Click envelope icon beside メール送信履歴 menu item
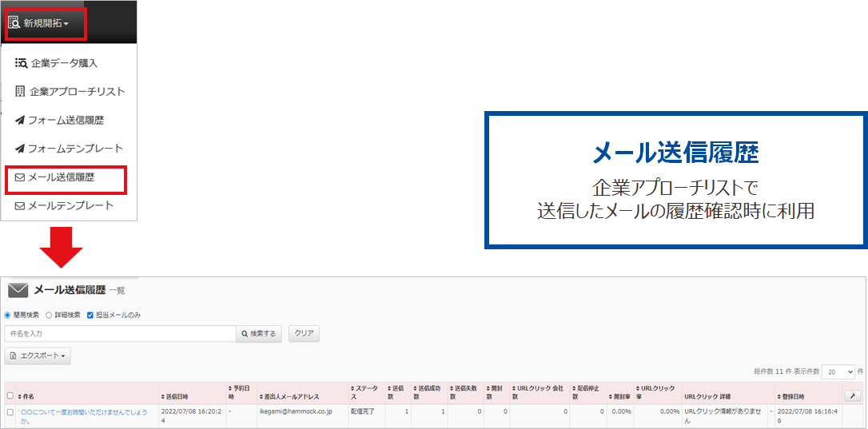This screenshot has height=429, width=868. point(20,177)
